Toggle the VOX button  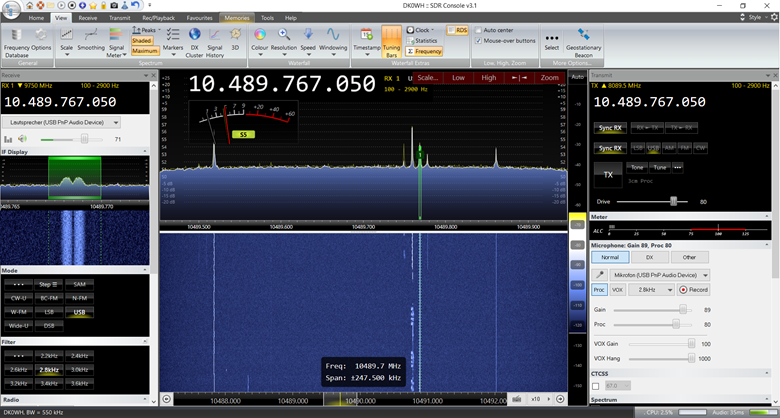(x=617, y=290)
